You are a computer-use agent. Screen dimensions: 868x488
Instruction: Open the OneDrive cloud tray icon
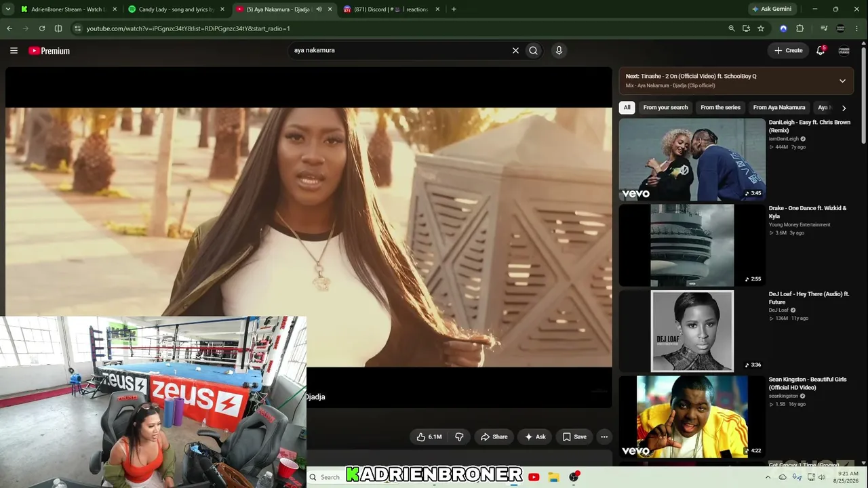click(x=783, y=477)
